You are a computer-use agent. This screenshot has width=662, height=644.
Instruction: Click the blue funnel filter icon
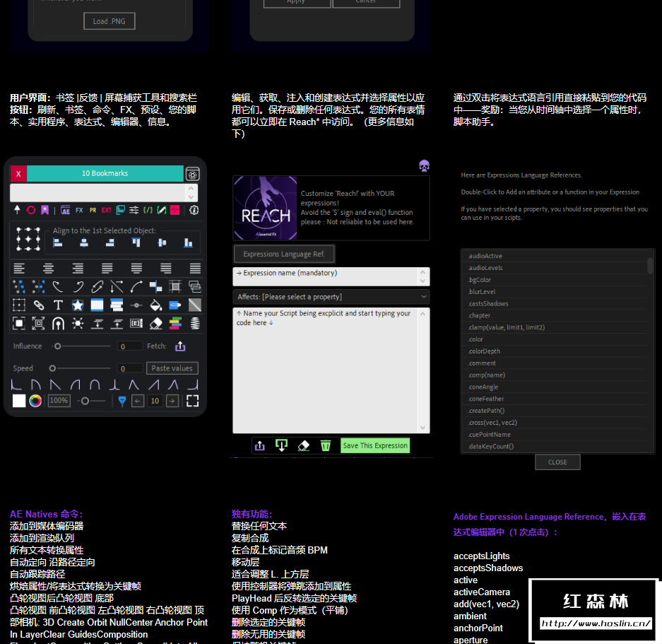pos(122,401)
